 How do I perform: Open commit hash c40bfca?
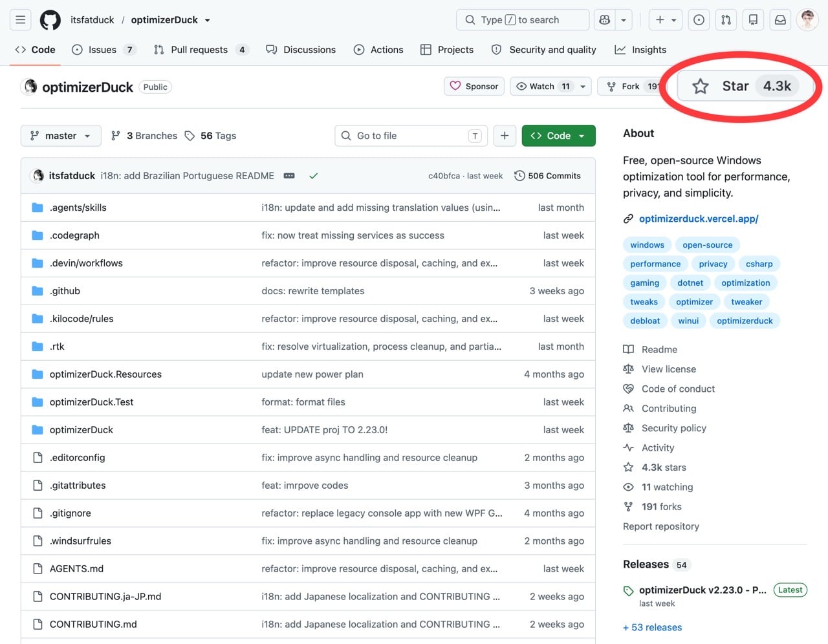(444, 176)
